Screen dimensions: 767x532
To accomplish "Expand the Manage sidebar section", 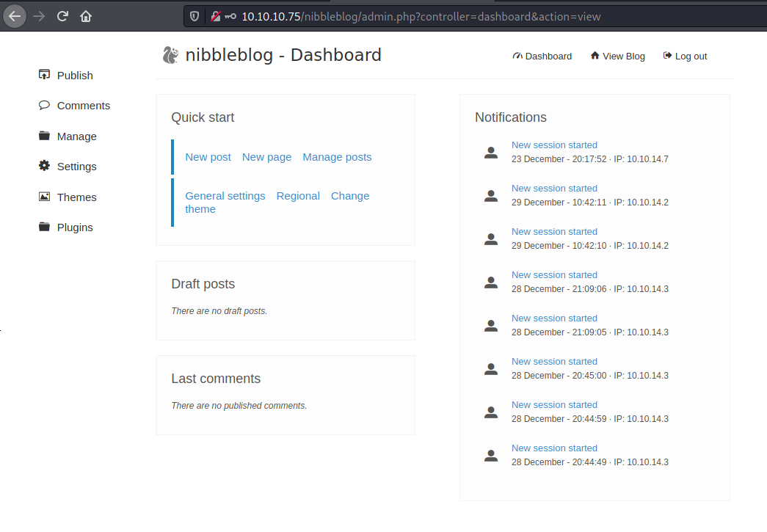I will (x=76, y=136).
